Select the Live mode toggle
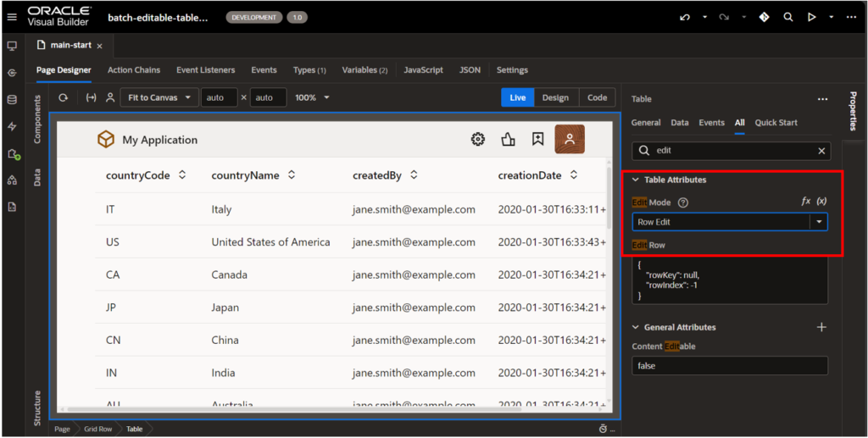 click(x=517, y=97)
